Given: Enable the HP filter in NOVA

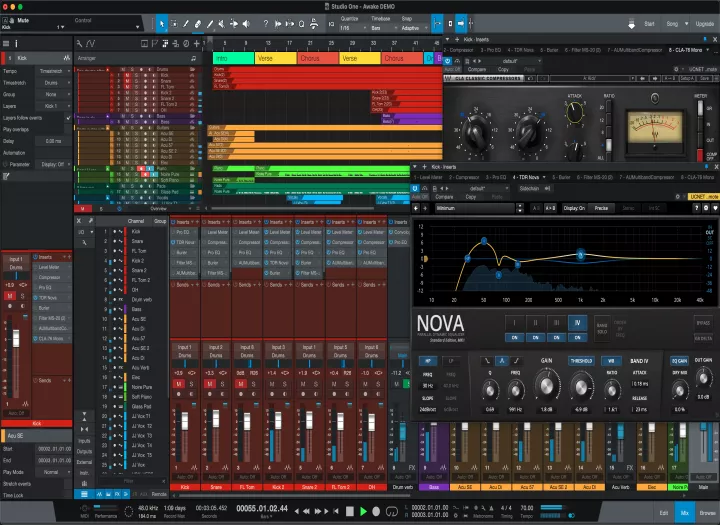Looking at the screenshot, I should [x=428, y=361].
